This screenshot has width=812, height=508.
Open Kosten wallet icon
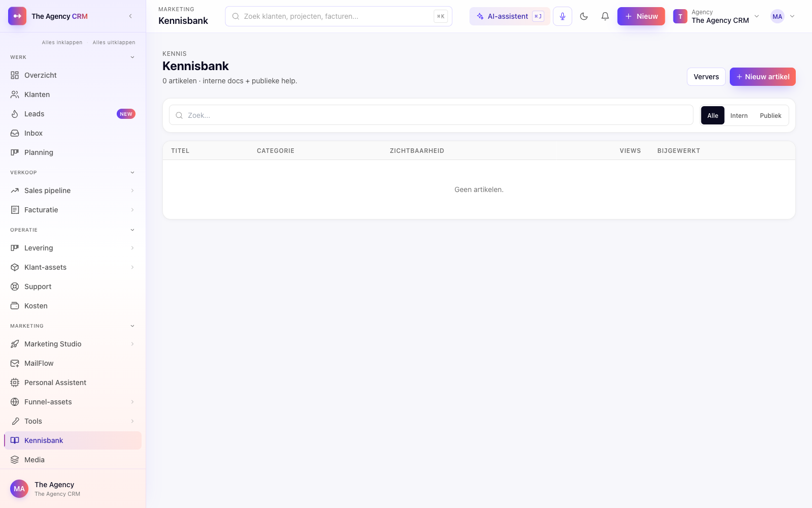(x=15, y=306)
